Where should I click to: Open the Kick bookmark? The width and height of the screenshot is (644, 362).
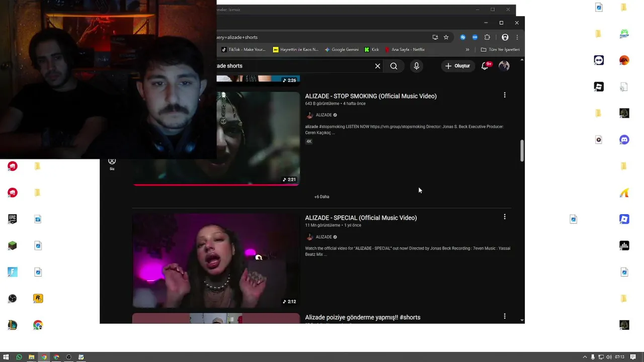pos(372,50)
